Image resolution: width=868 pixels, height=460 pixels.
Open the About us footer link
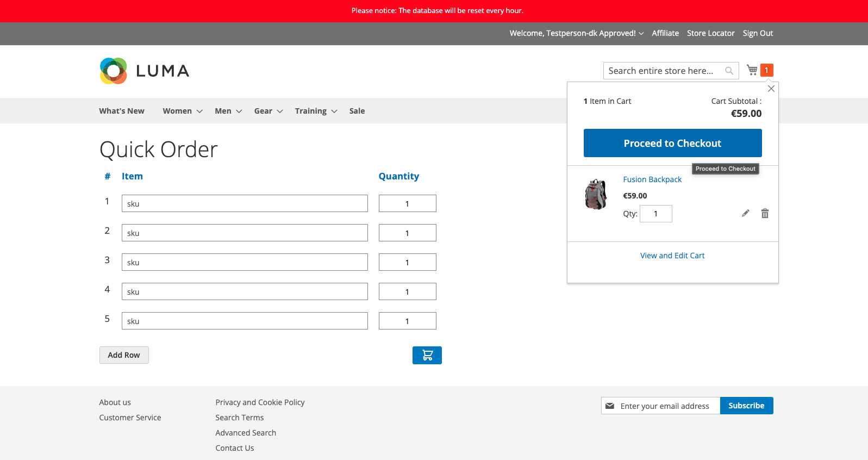[x=115, y=402]
